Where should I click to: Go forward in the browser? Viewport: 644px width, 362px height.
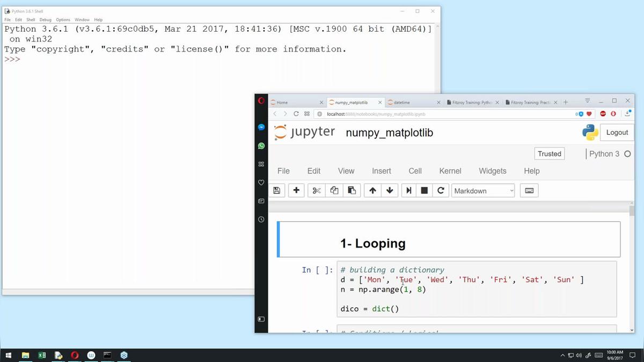pyautogui.click(x=285, y=114)
